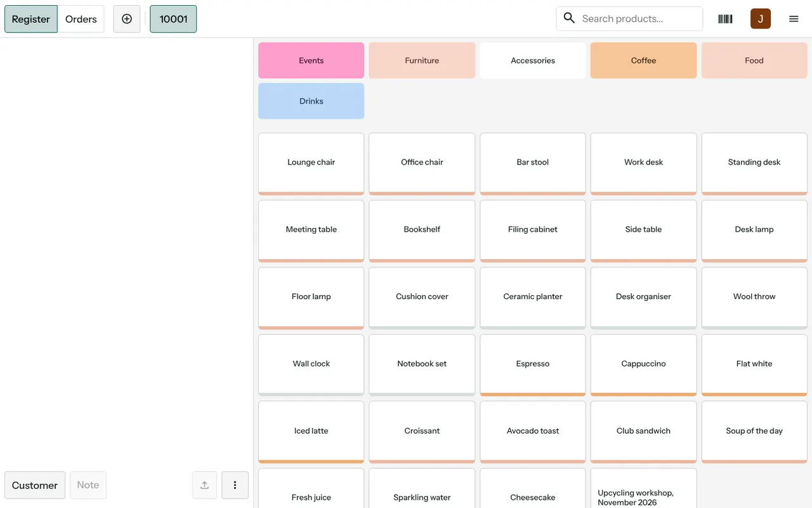Viewport: 812px width, 508px height.
Task: Add a Croissant to the order
Action: pos(422,431)
